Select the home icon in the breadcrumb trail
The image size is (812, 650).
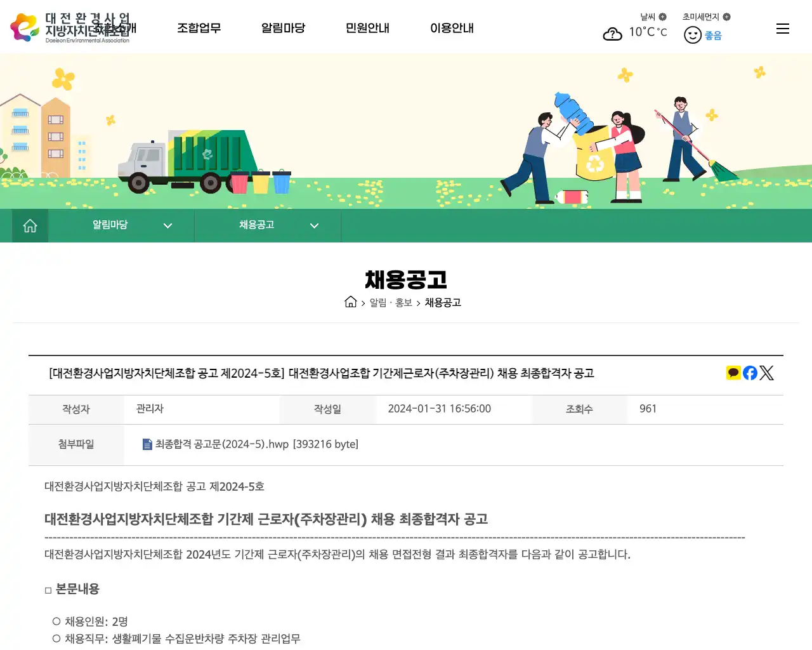pos(351,302)
